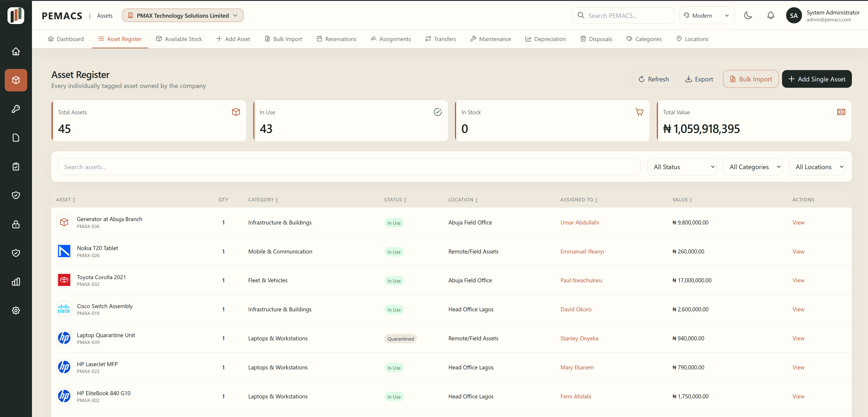Open the settings gear icon in sidebar
Viewport: 868px width, 417px height.
[x=16, y=311]
